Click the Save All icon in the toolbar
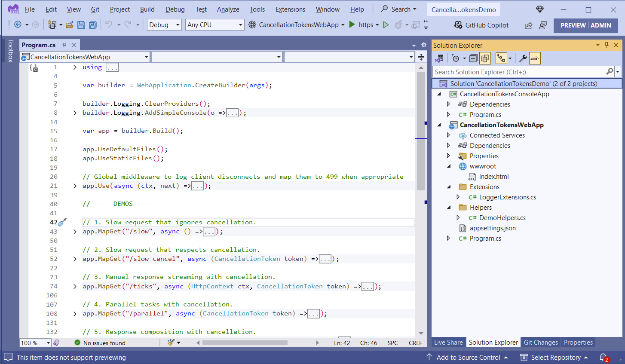The width and height of the screenshot is (625, 364). coord(92,25)
